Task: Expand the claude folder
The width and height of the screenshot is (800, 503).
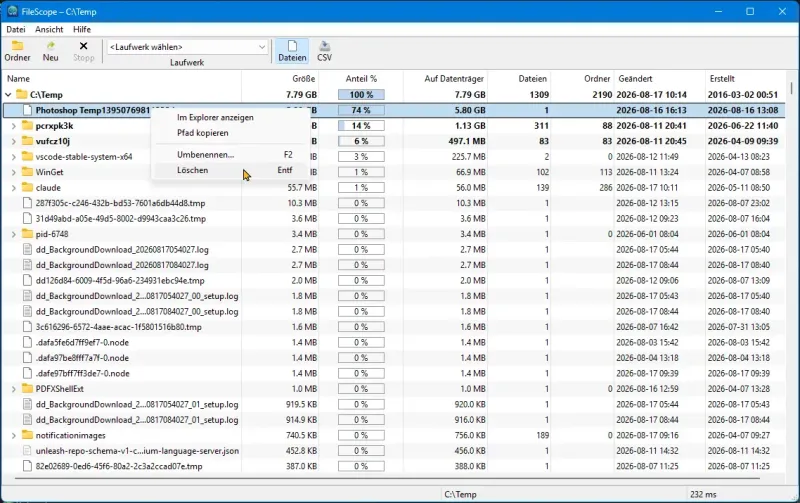Action: click(14, 188)
